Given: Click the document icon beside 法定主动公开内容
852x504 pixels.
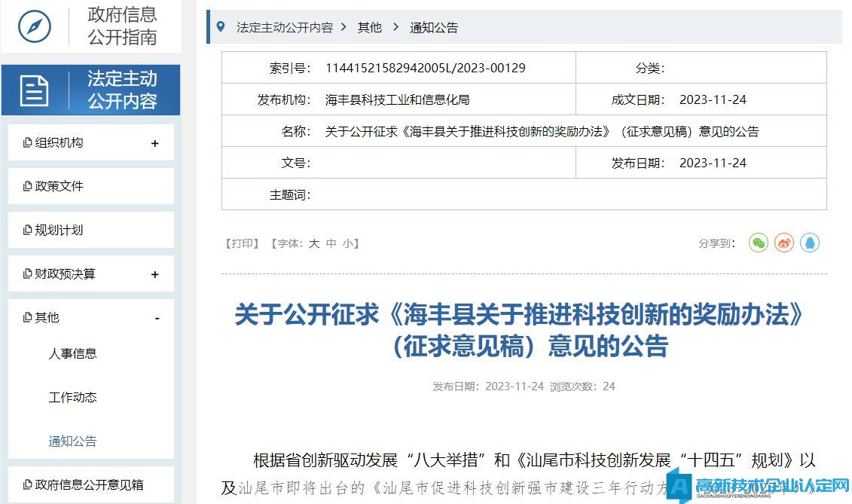Looking at the screenshot, I should point(35,90).
